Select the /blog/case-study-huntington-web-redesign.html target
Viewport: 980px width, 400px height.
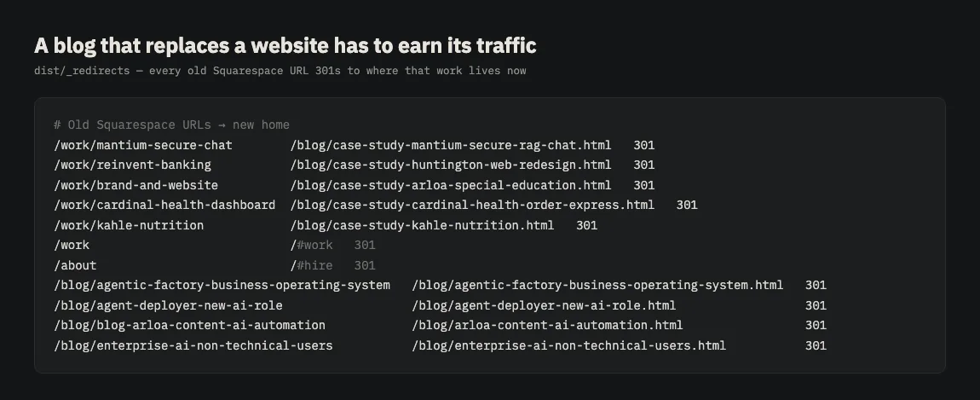[451, 165]
